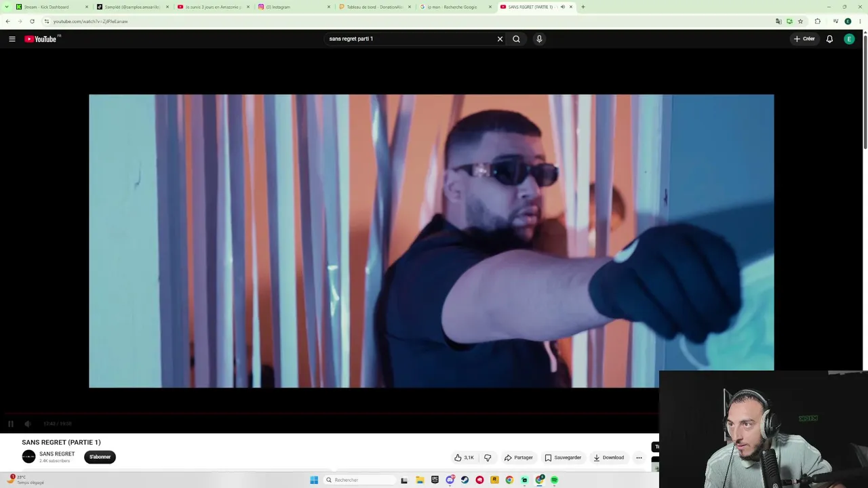Close the Instagram tab
Image resolution: width=868 pixels, height=488 pixels.
click(329, 7)
